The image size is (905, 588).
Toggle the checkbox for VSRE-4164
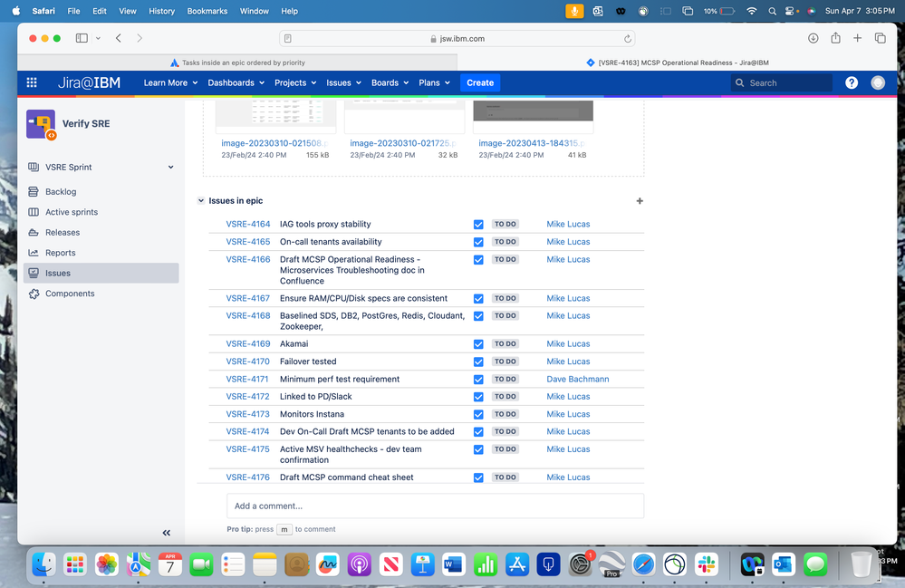478,225
